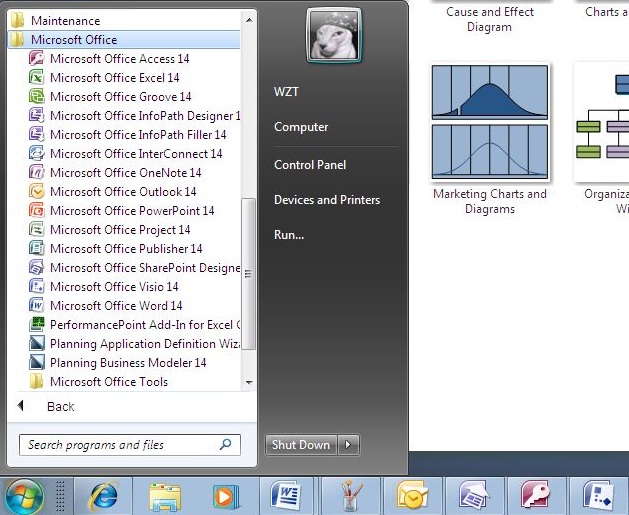
Task: Click the Microsoft Office Visio 14 icon
Action: (x=37, y=287)
